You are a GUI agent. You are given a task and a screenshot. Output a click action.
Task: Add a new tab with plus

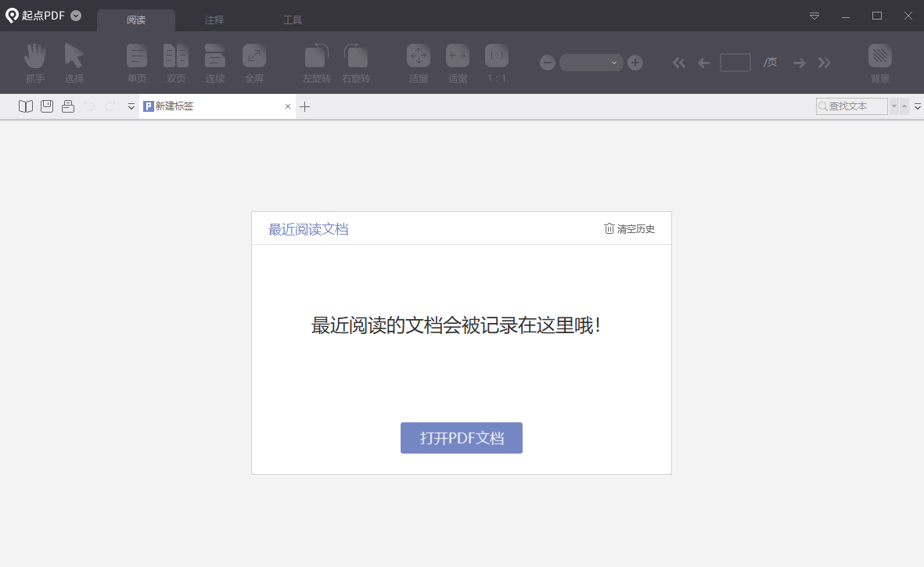coord(304,106)
